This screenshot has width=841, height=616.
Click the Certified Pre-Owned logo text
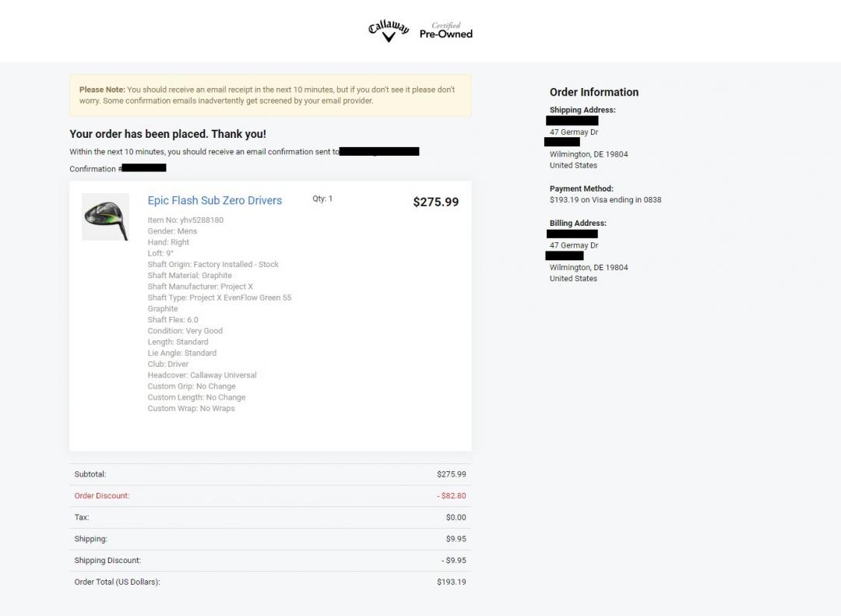tap(446, 31)
